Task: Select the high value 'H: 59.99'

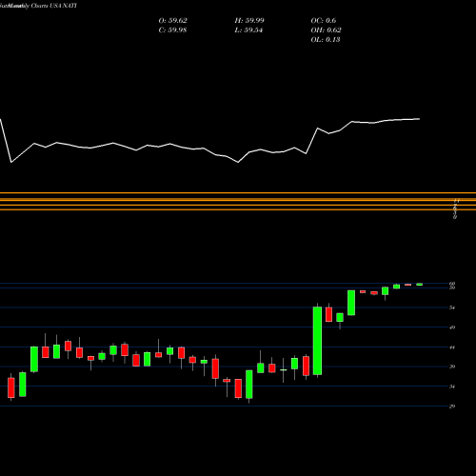Action: [249, 21]
